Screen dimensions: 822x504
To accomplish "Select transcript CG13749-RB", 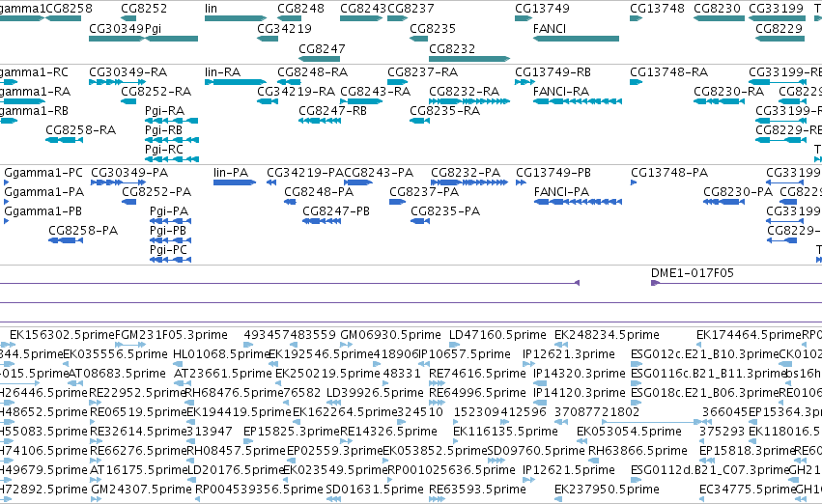I will 524,82.
